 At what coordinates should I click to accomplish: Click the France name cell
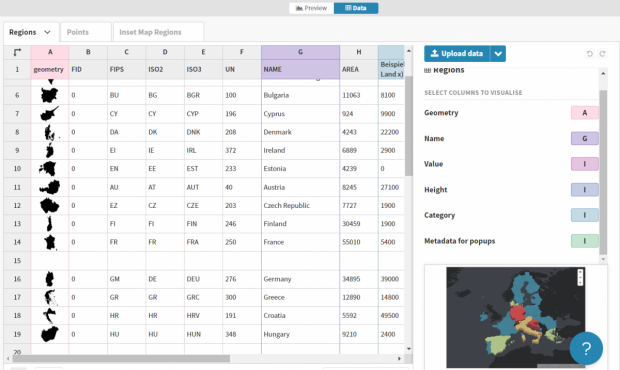(301, 242)
